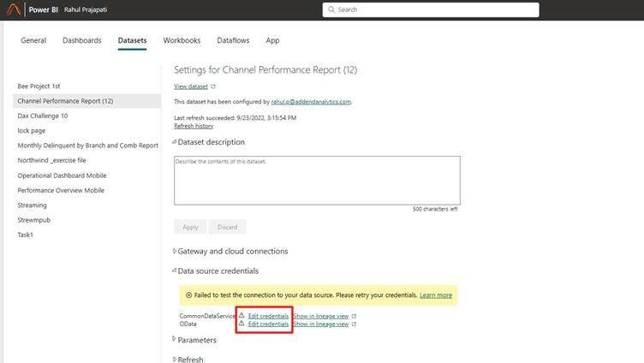Open the Dataflows tab
The width and height of the screenshot is (644, 363).
(233, 40)
